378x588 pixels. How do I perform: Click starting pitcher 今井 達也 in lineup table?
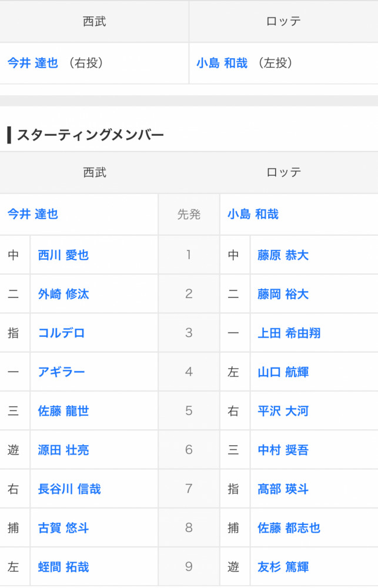tap(32, 215)
